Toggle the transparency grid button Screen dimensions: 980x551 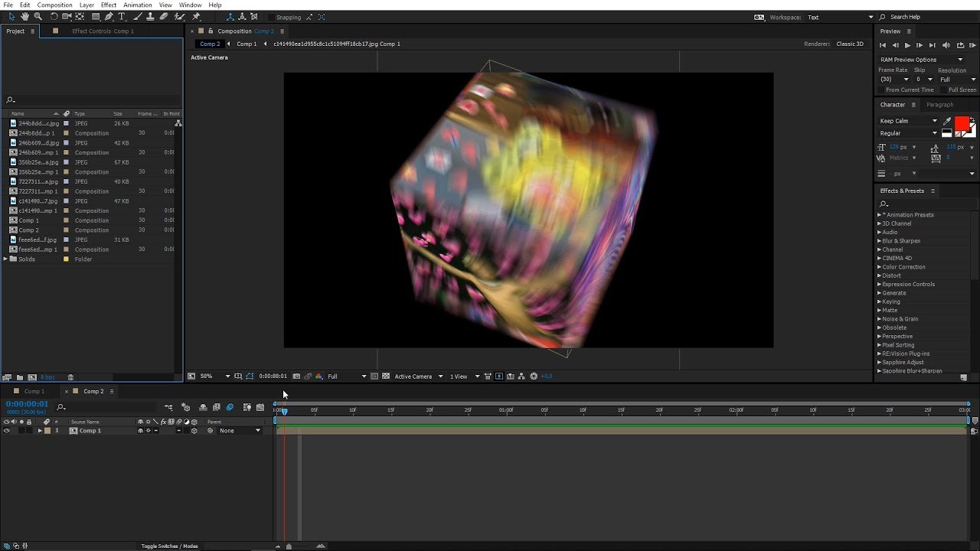(386, 377)
